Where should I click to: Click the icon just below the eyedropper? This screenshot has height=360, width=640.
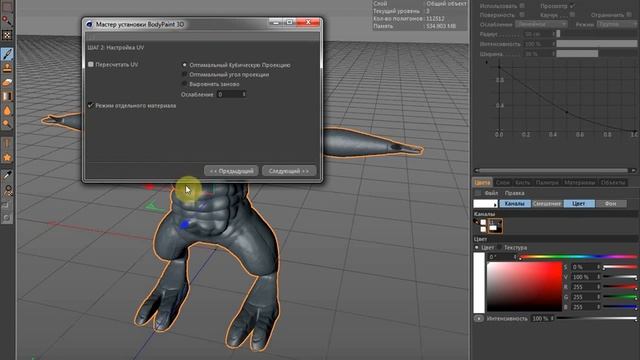[7, 190]
